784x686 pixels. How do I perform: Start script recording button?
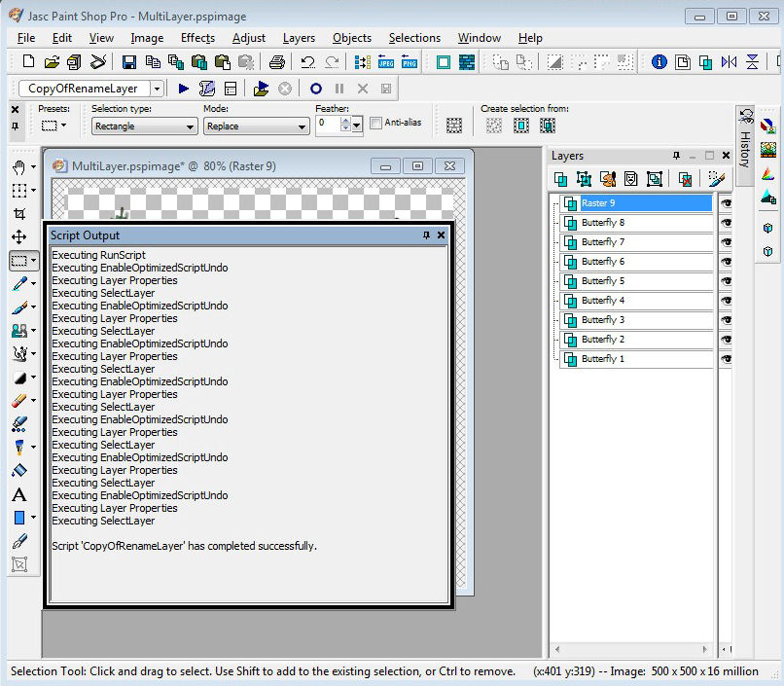pos(316,89)
